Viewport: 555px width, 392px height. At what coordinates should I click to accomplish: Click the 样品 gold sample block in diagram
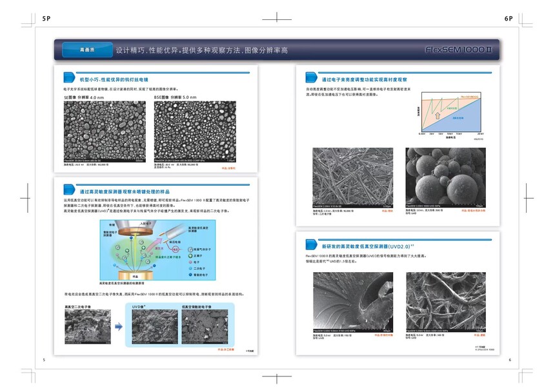point(136,276)
